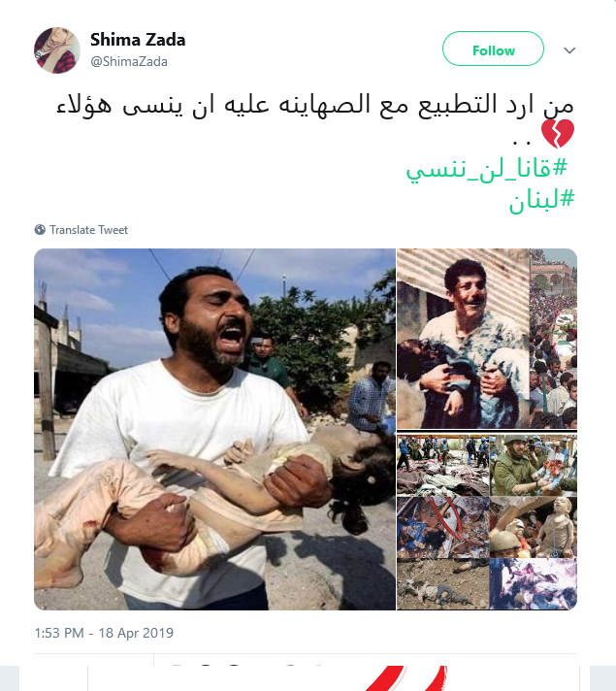Open the large photo on the left
Image resolution: width=616 pixels, height=691 pixels.
pos(214,429)
